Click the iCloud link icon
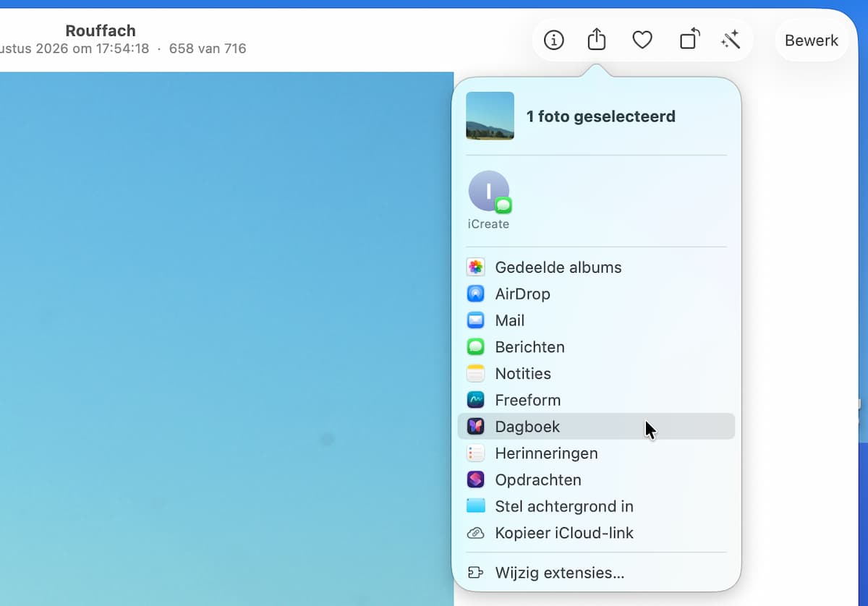 475,533
